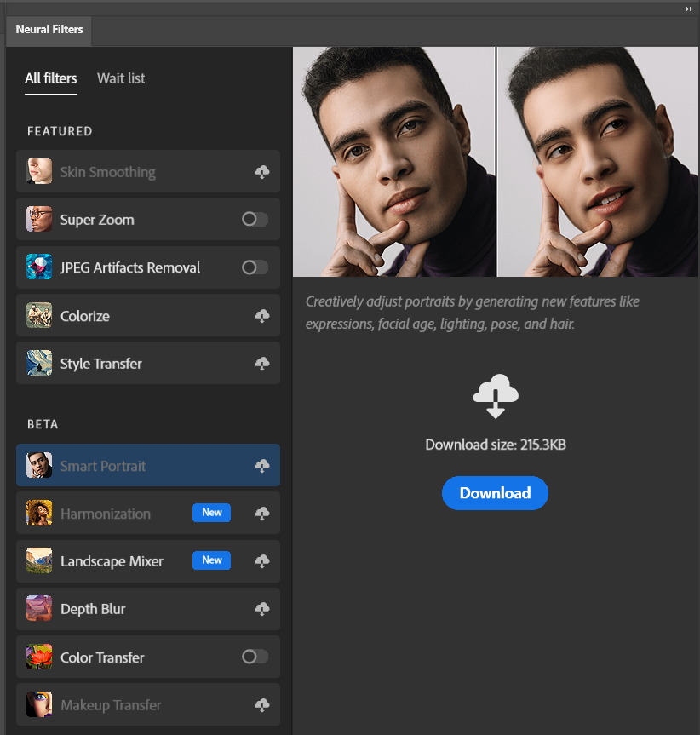This screenshot has height=735, width=700.
Task: Click the Harmonization label
Action: (106, 514)
